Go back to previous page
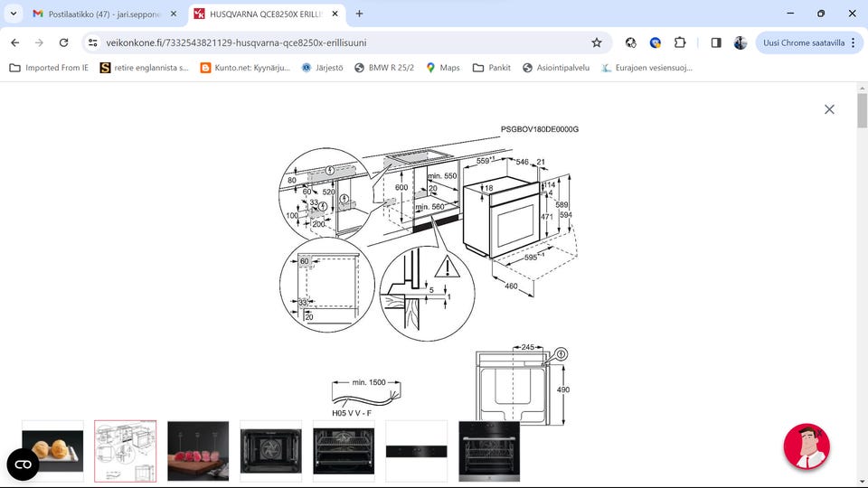The width and height of the screenshot is (868, 488). click(x=15, y=42)
